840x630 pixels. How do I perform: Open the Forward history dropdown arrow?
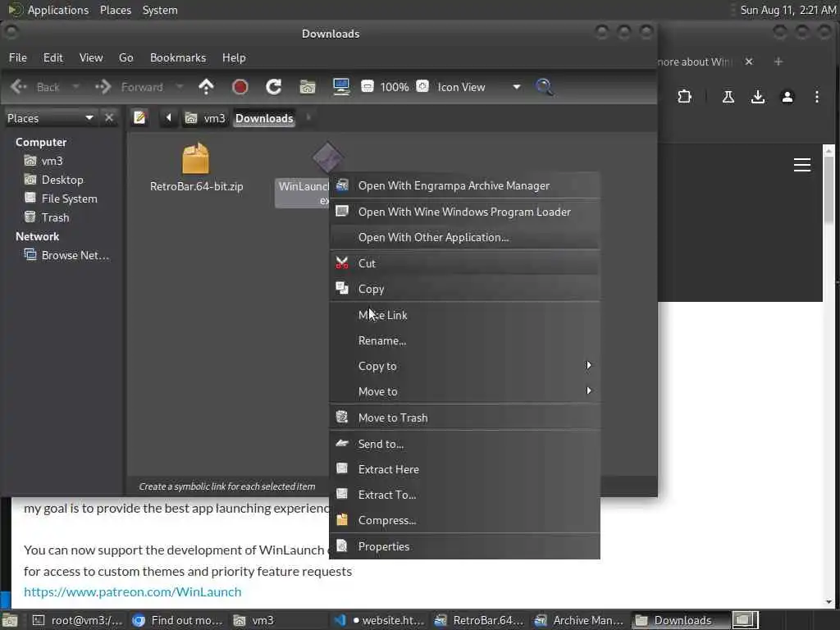(180, 87)
